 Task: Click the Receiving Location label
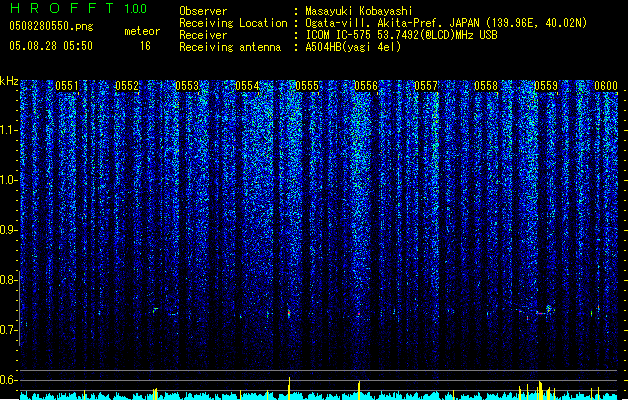(x=233, y=23)
